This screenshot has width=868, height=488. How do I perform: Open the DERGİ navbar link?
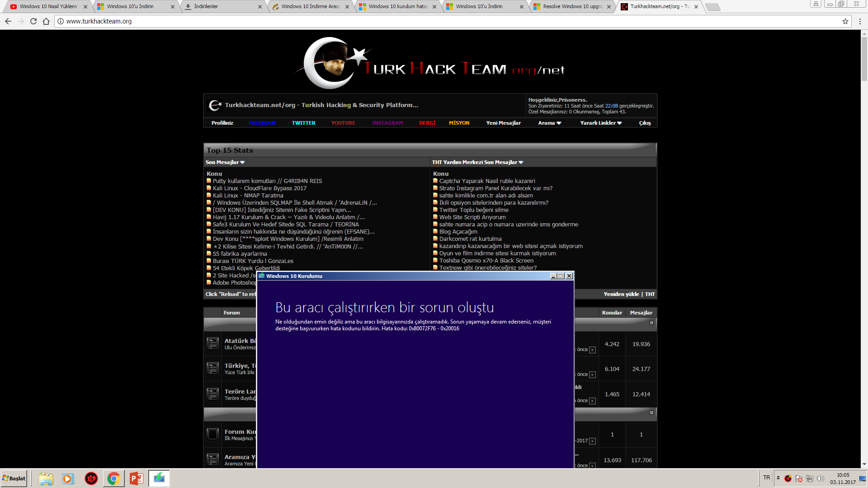click(427, 123)
